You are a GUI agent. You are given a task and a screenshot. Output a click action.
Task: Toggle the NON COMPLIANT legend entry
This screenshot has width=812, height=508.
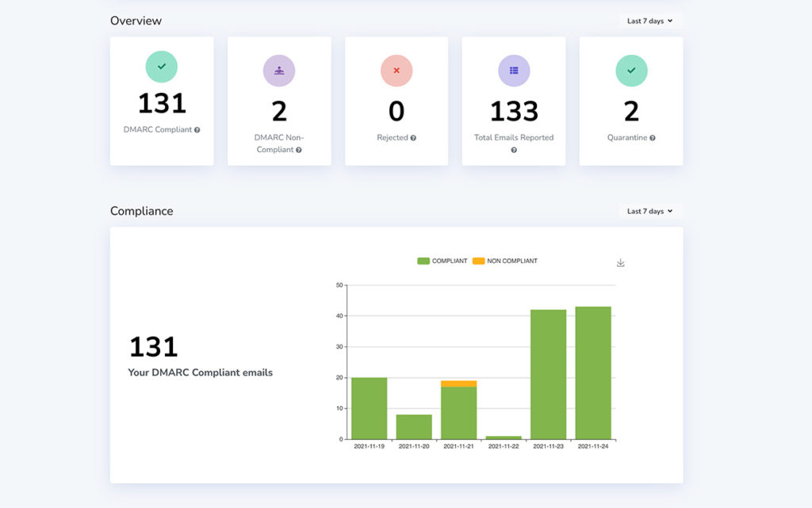506,260
